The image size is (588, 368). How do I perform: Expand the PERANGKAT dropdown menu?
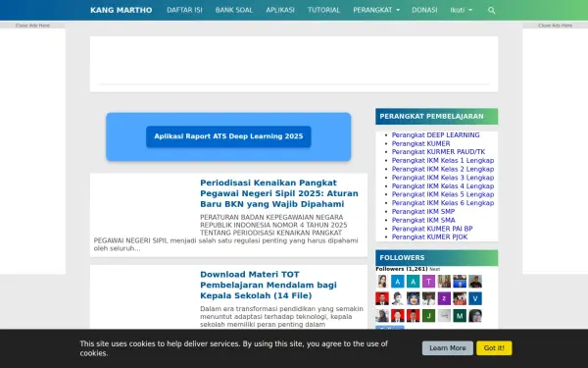click(x=376, y=10)
